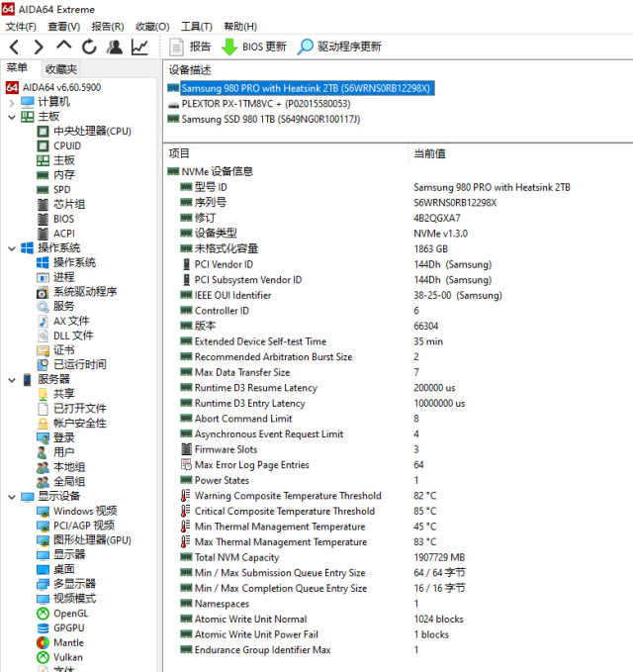The height and width of the screenshot is (672, 633).
Task: Open the 文件(F) menu
Action: [x=21, y=27]
